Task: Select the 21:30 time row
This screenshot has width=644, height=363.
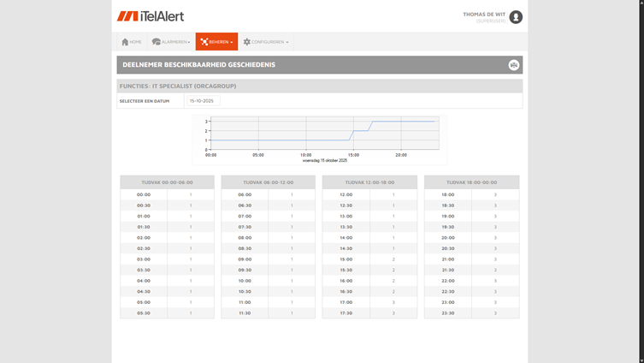Action: [471, 270]
